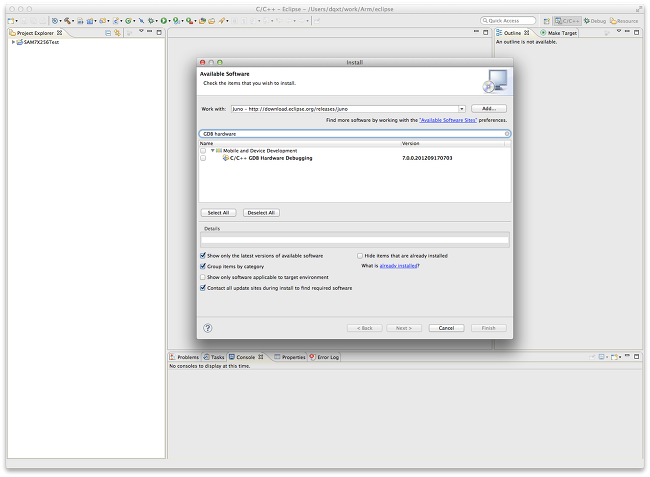Click the New wizard toolbar icon

pos(11,21)
